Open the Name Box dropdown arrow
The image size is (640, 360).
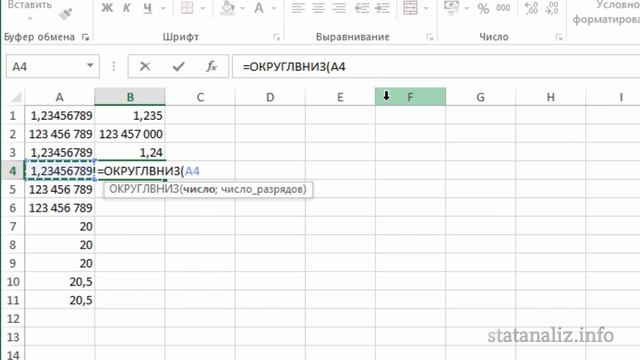pos(90,66)
